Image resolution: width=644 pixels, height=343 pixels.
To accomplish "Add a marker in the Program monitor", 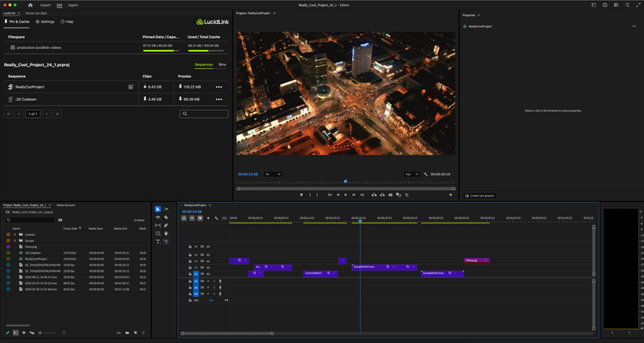I will pyautogui.click(x=301, y=195).
